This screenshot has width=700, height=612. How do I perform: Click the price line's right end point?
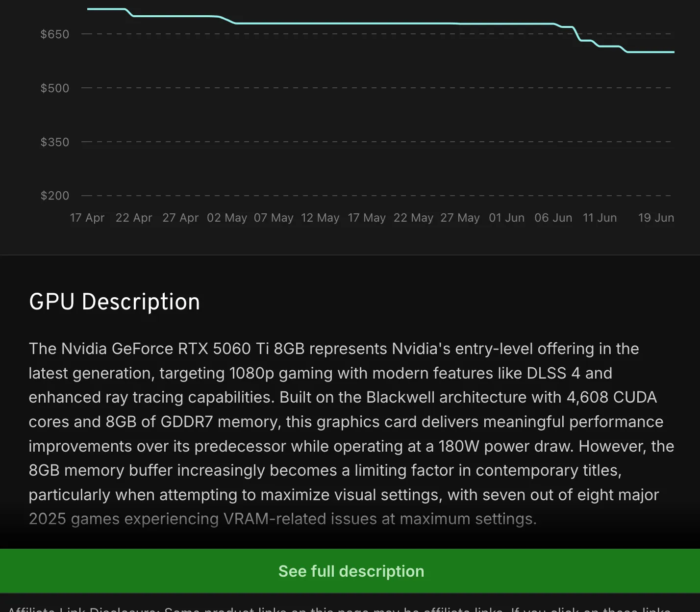(x=674, y=52)
